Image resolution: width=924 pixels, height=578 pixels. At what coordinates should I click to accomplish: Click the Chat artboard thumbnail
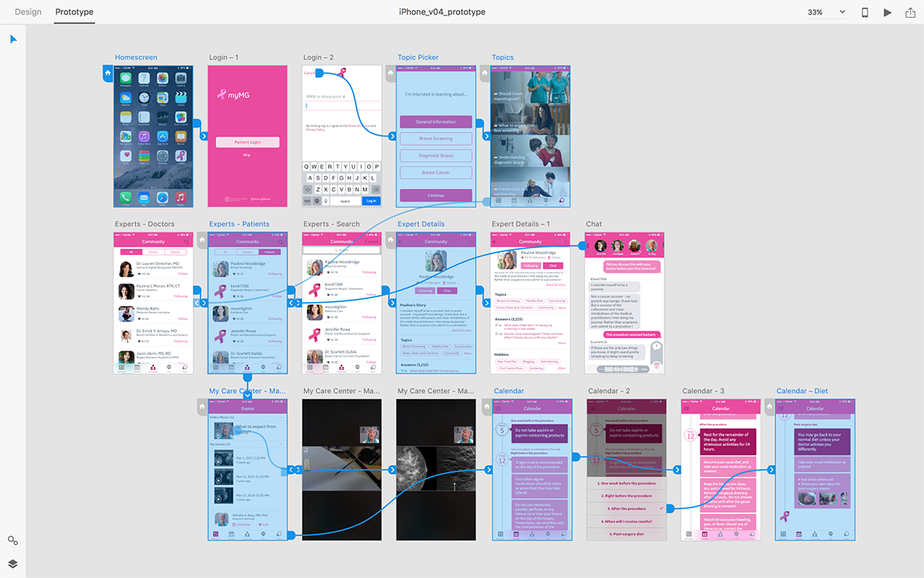(x=624, y=304)
